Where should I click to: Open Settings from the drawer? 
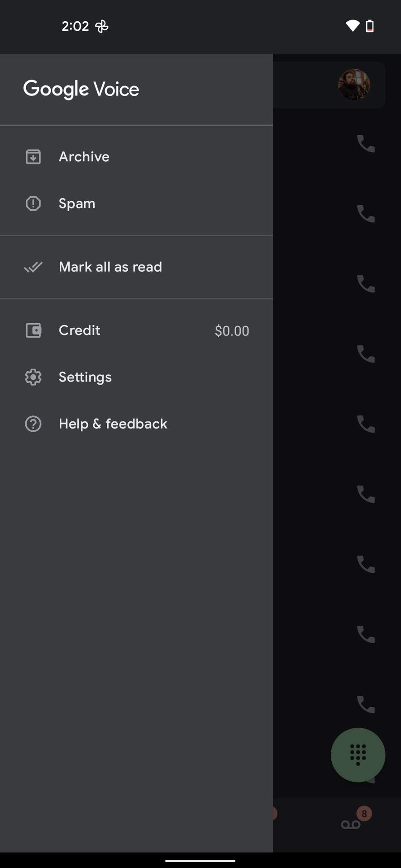pos(85,377)
